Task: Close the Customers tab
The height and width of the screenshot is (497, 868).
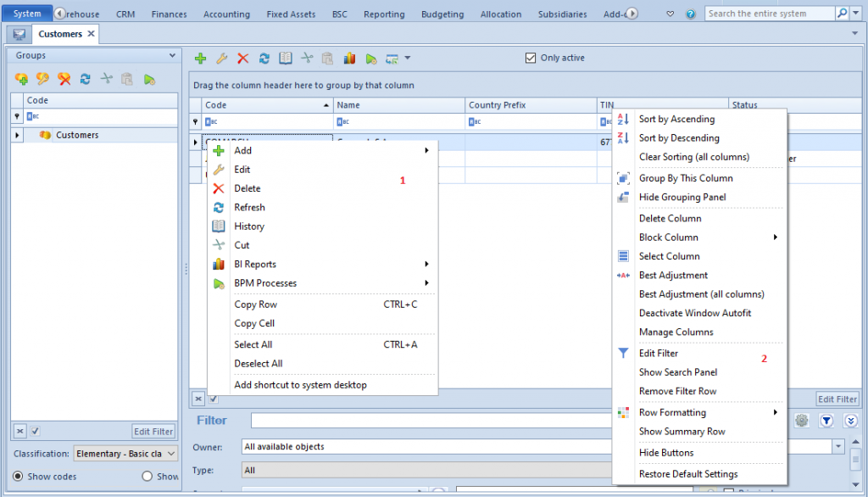Action: click(x=91, y=34)
